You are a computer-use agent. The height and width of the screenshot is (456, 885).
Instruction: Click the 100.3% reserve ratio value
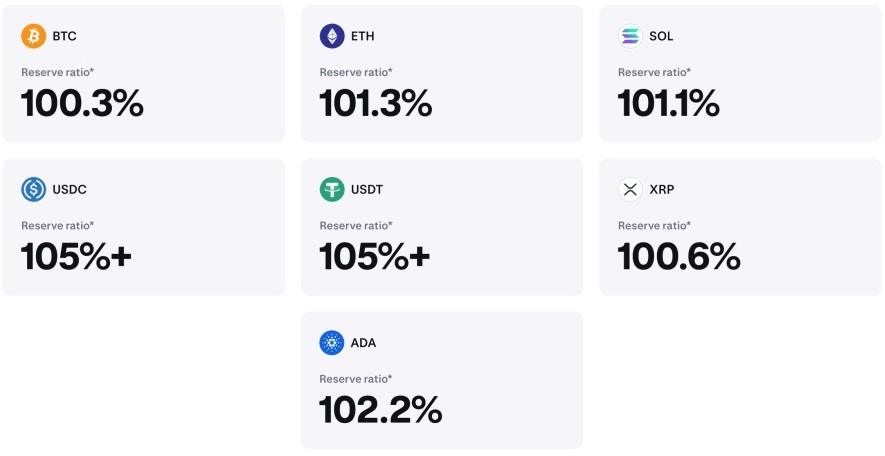coord(82,104)
